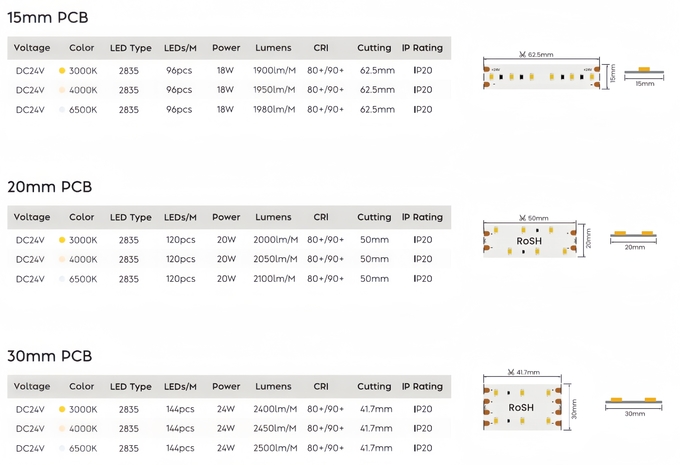This screenshot has height=465, width=680.
Task: Click the 4000K color dot in 20mm PCB table
Action: (x=62, y=259)
